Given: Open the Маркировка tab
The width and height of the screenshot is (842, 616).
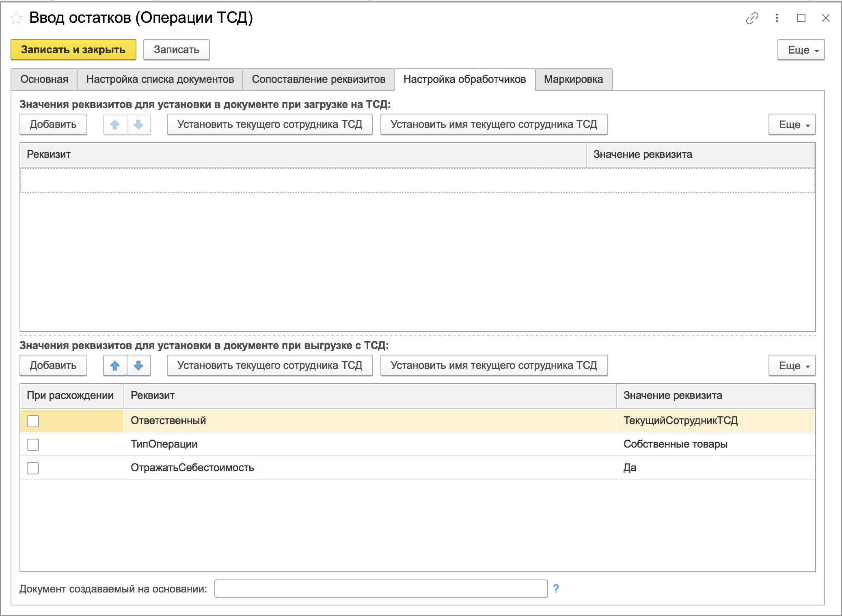Looking at the screenshot, I should coord(573,80).
